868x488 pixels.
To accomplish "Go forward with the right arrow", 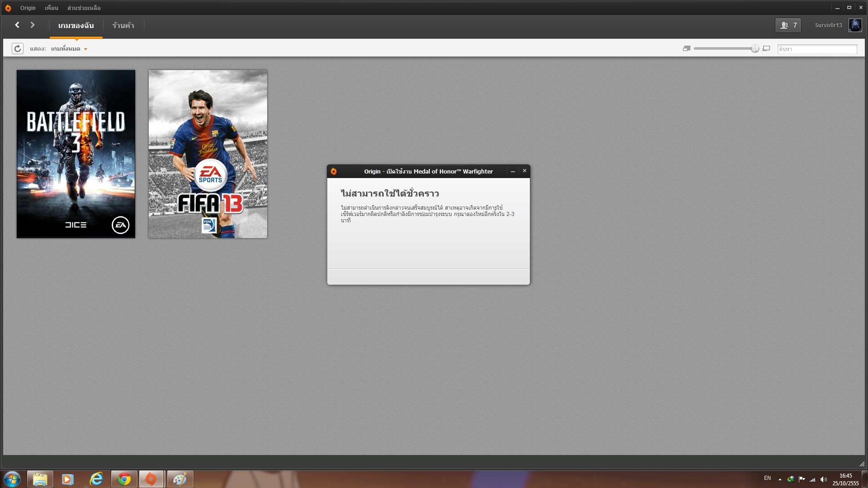I will pos(33,25).
